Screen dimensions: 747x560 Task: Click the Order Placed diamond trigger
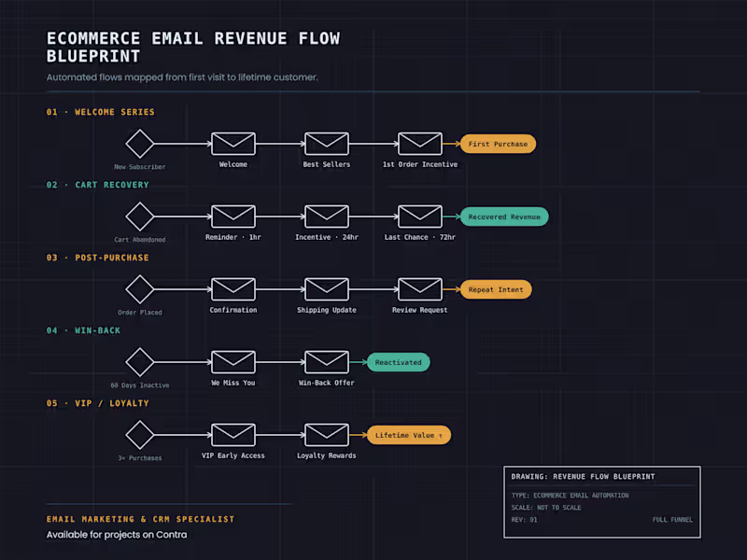pyautogui.click(x=139, y=289)
